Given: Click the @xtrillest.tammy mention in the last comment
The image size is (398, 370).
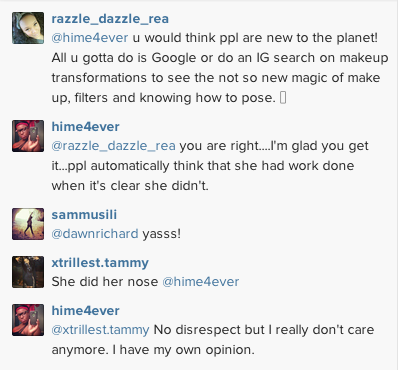Looking at the screenshot, I should click(100, 330).
